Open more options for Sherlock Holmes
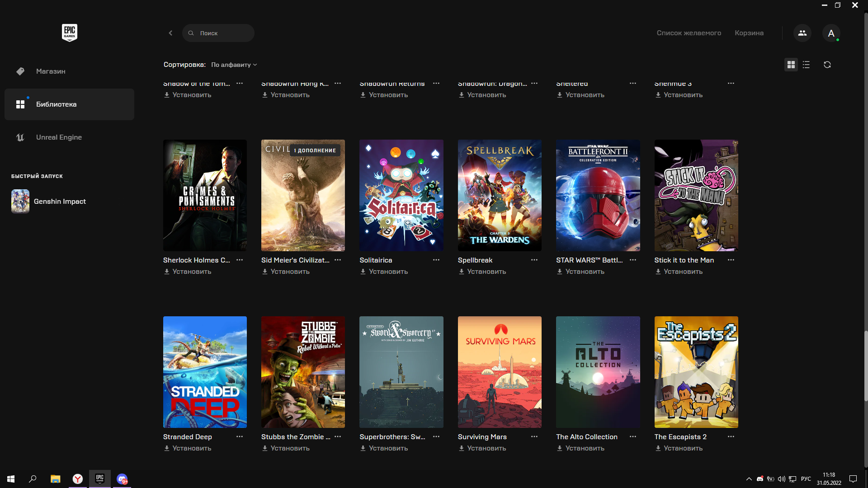 pyautogui.click(x=240, y=260)
